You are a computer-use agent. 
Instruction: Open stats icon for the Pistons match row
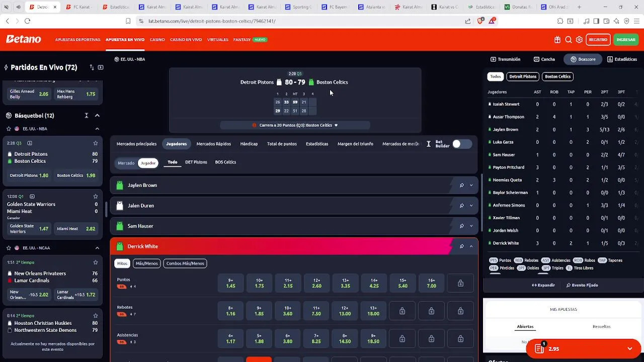tap(30, 143)
